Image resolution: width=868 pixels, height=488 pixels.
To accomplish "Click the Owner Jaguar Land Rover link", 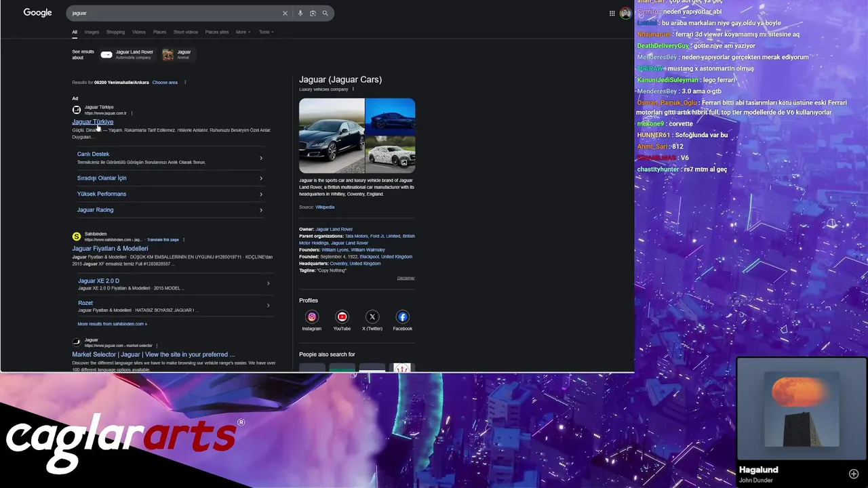I will pyautogui.click(x=334, y=229).
